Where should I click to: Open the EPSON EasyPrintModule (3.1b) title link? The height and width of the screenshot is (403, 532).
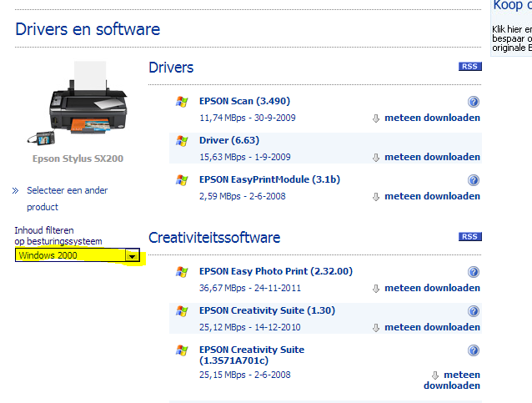[x=269, y=179]
